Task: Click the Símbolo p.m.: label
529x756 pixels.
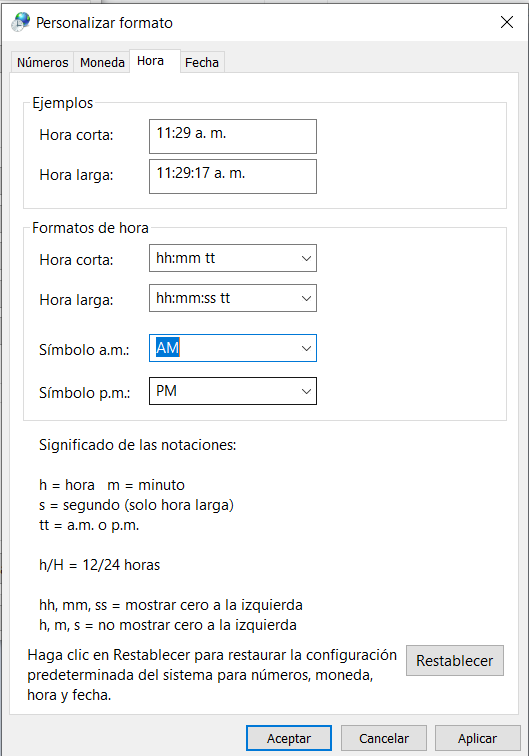Action: (x=84, y=392)
